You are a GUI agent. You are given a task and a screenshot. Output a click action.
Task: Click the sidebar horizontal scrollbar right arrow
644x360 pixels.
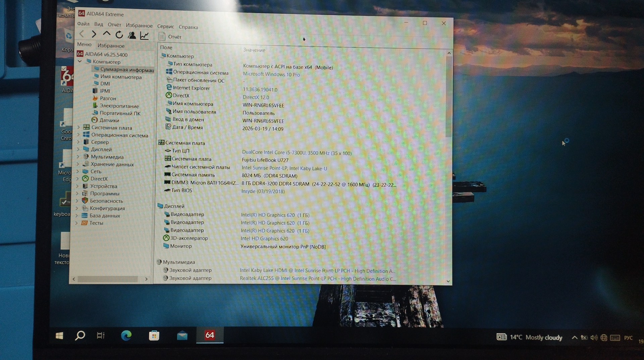point(146,279)
